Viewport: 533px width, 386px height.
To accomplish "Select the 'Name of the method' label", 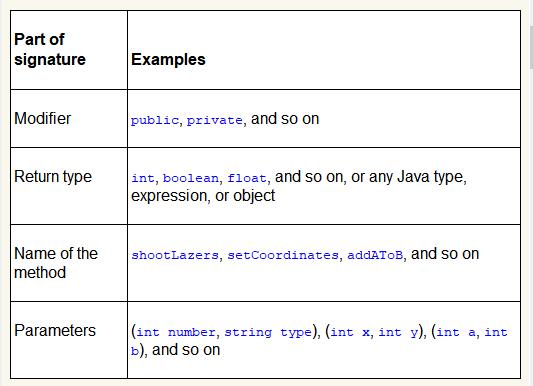I will 56,263.
